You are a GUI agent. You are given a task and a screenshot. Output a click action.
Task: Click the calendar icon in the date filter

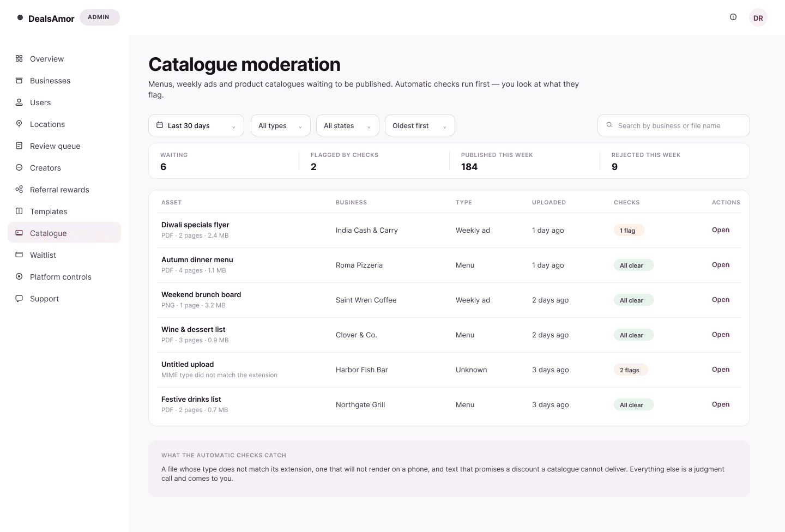(160, 125)
